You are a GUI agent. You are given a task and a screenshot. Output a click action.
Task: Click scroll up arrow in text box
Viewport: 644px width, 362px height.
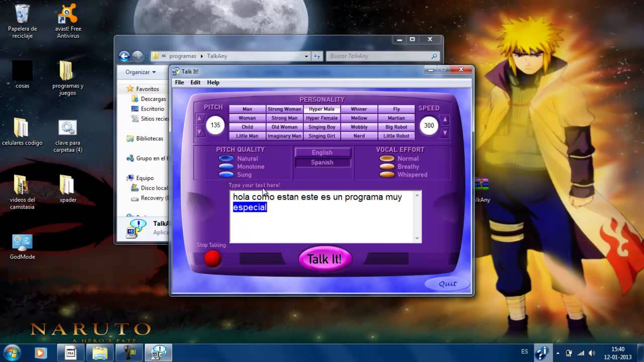pos(417,195)
